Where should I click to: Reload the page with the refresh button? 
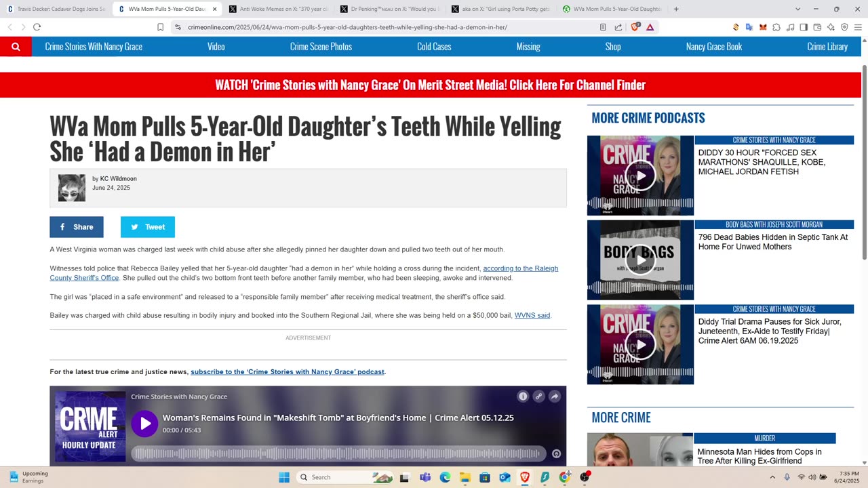coord(37,27)
